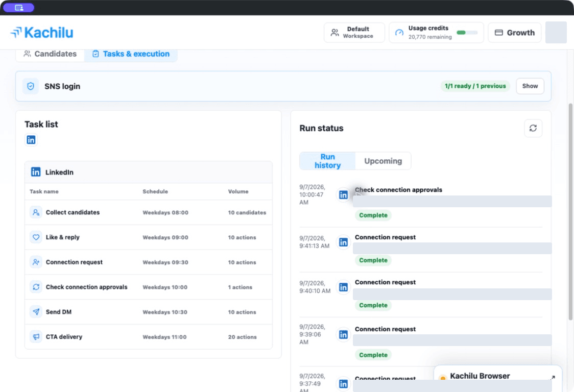Open Check connection approvals run history entry
This screenshot has width=574, height=392.
tap(421, 203)
